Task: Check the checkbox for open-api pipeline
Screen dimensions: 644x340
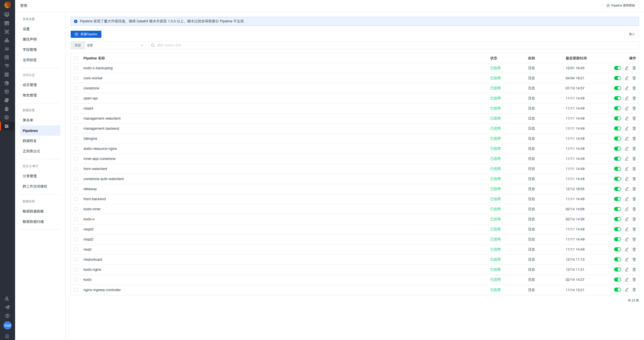Action: pyautogui.click(x=76, y=98)
